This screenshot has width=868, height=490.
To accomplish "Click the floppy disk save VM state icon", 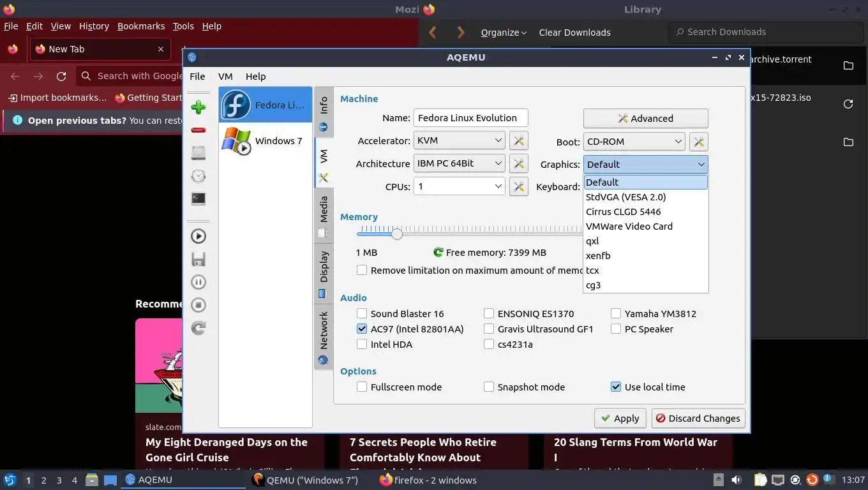I will [x=198, y=259].
